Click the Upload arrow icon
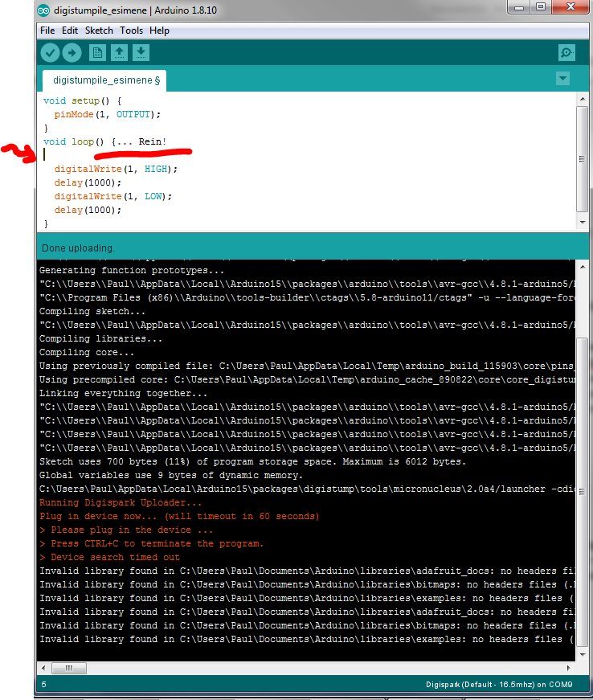This screenshot has height=700, width=593. click(72, 53)
